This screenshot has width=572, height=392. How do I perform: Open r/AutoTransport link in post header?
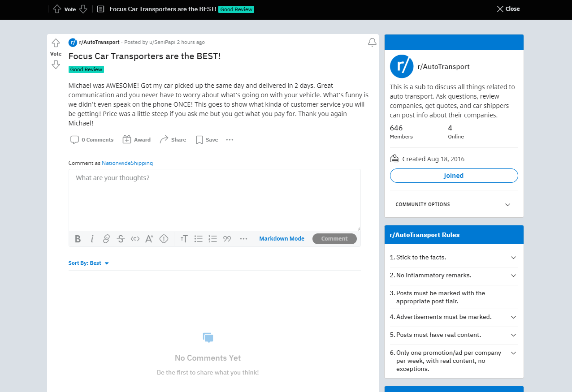(x=99, y=42)
